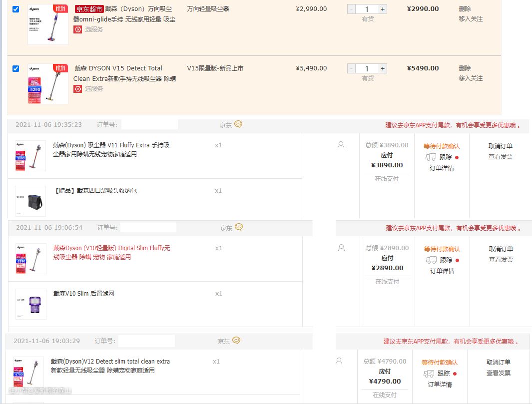The width and height of the screenshot is (532, 404).
Task: Cancel the V12 Detect order (取消订单)
Action: click(499, 362)
